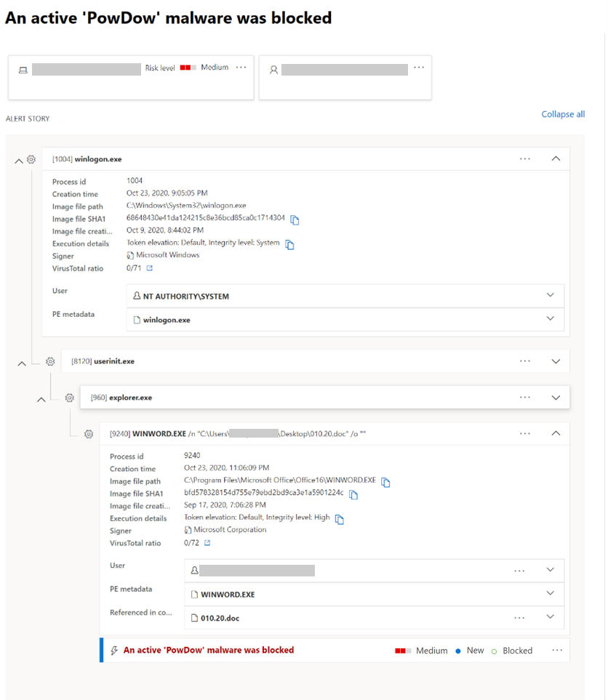Click the device icon in the machine card
The height and width of the screenshot is (700, 608).
pos(22,69)
